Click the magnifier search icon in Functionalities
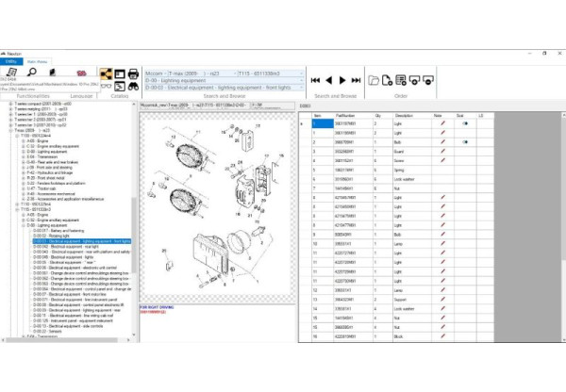 click(31, 73)
